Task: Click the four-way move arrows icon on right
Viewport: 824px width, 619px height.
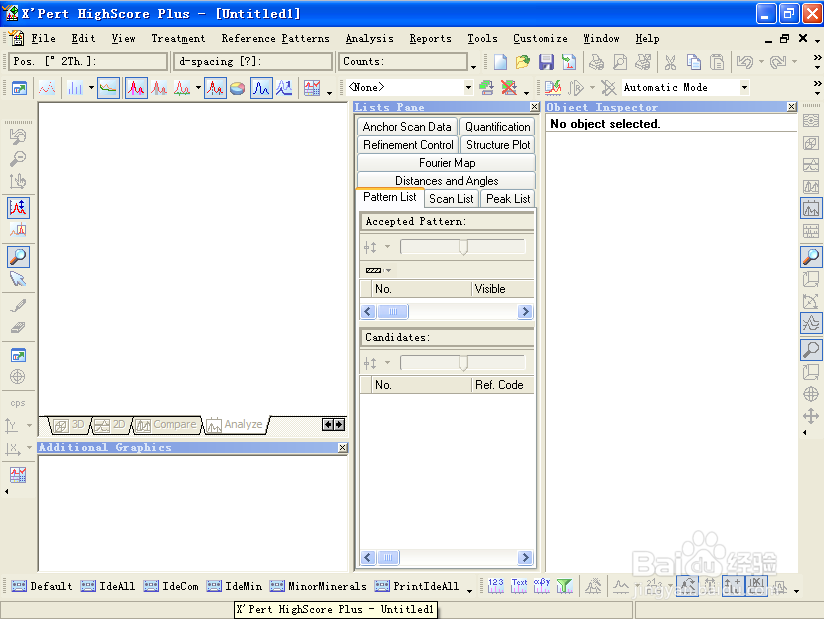Action: (x=811, y=416)
